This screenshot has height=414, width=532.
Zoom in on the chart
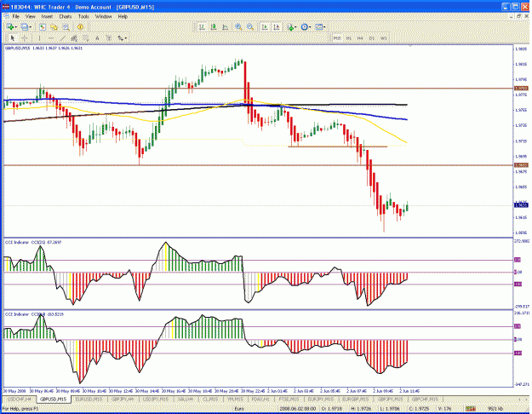[x=238, y=27]
